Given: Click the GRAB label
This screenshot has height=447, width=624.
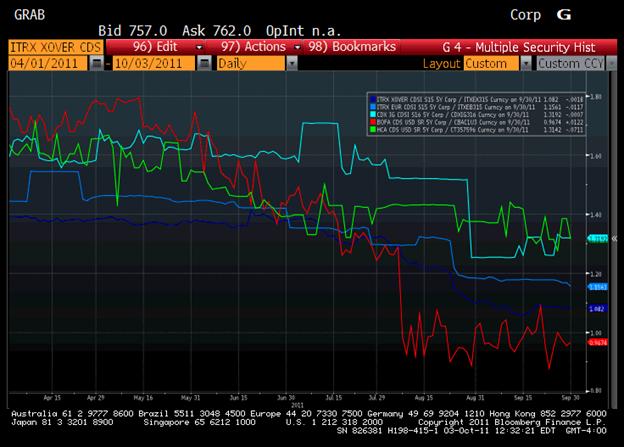Looking at the screenshot, I should 29,15.
